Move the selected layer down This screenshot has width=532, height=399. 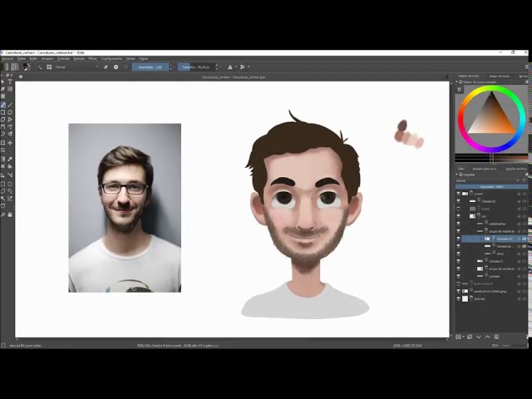pyautogui.click(x=479, y=337)
